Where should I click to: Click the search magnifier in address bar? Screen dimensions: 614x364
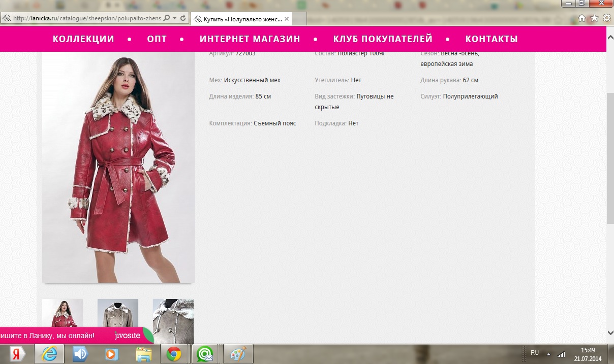click(x=166, y=18)
